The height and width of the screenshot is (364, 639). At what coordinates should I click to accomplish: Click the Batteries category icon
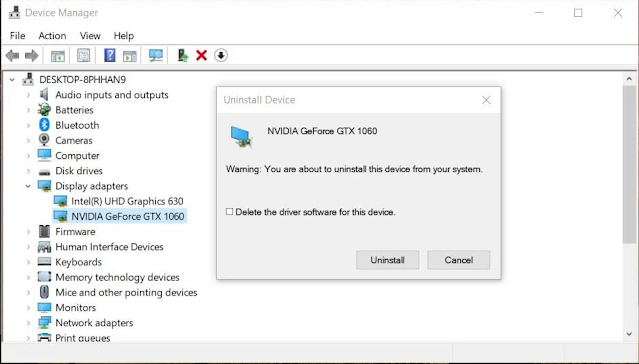pos(44,110)
